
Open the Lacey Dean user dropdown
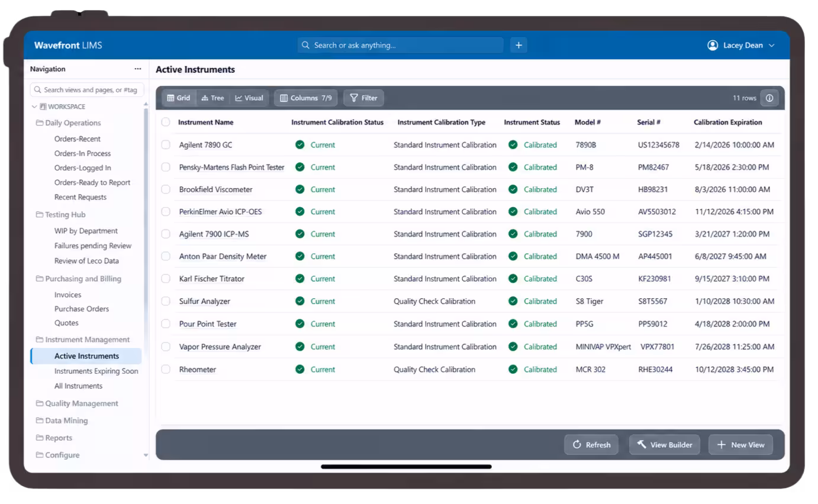pos(741,46)
